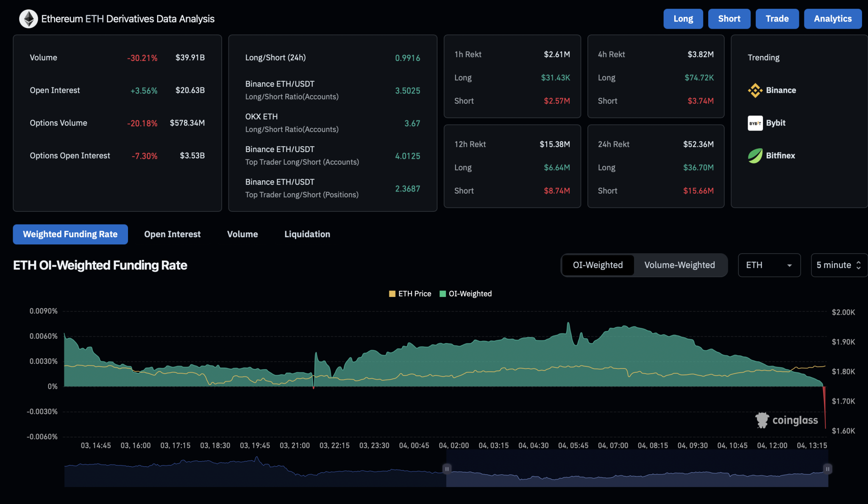Screen dimensions: 868x504
Task: Click the Ethereum logo icon
Action: click(28, 19)
